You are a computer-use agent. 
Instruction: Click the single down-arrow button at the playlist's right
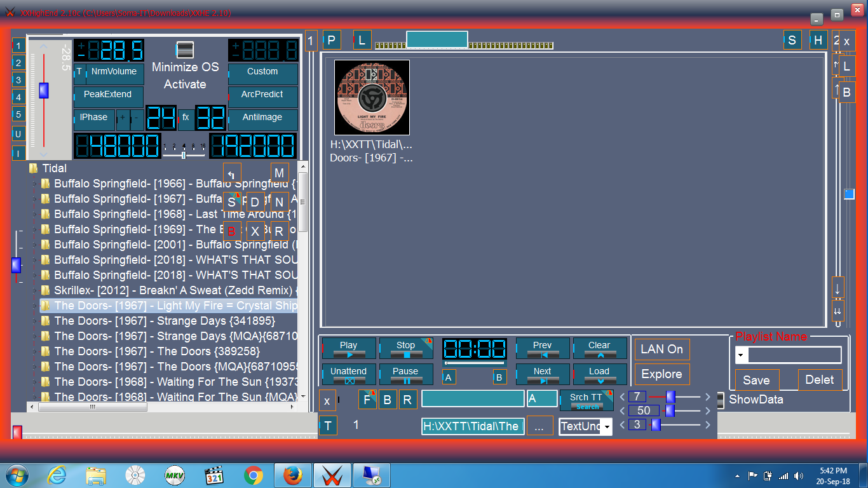[x=837, y=288]
